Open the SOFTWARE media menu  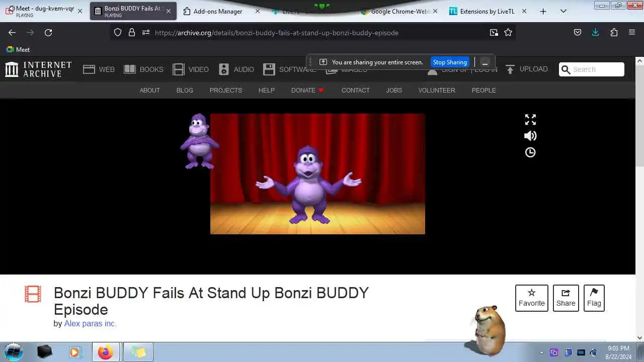pos(289,69)
